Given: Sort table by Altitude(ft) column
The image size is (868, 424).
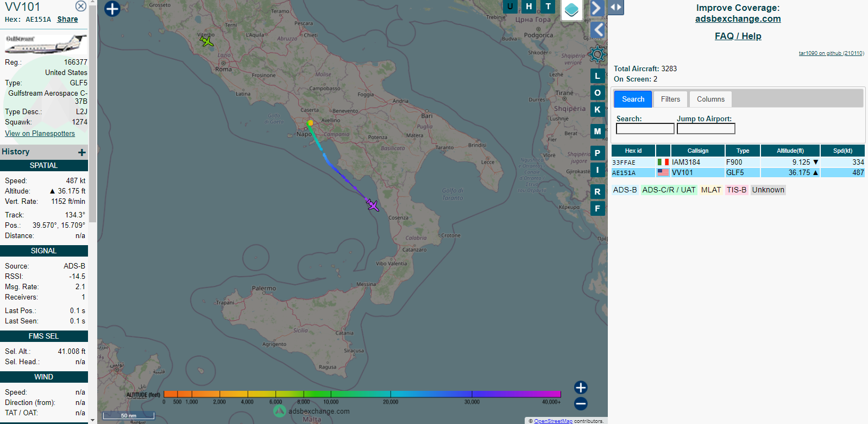Looking at the screenshot, I should (790, 151).
